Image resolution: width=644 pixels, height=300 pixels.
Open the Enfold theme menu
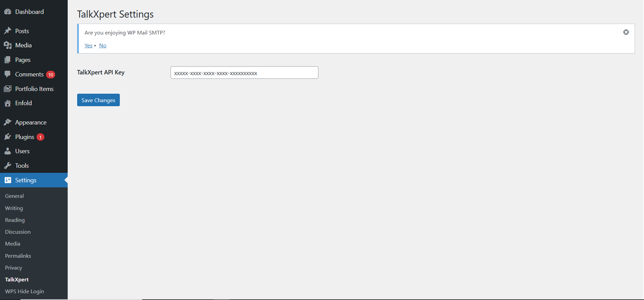tap(23, 103)
